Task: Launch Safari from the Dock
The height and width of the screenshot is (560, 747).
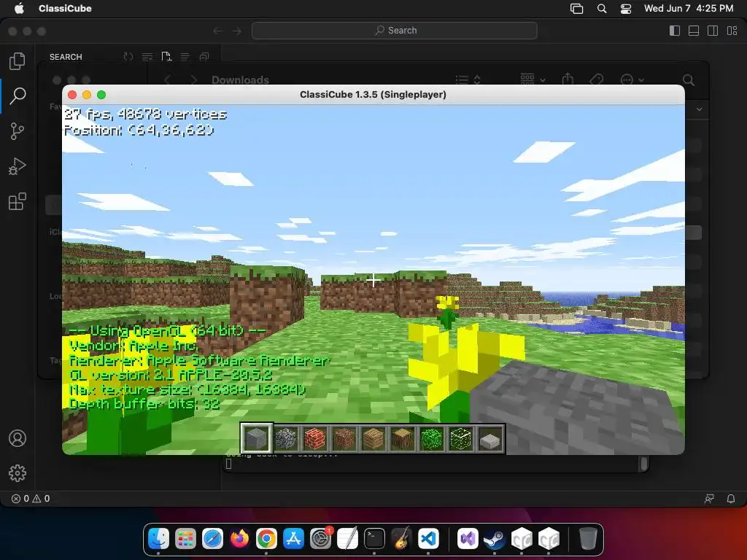Action: click(212, 539)
